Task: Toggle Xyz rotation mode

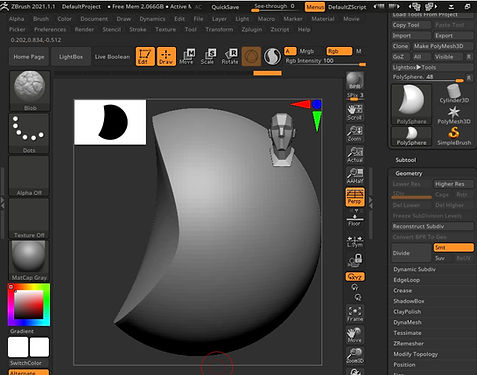Action: (x=355, y=277)
